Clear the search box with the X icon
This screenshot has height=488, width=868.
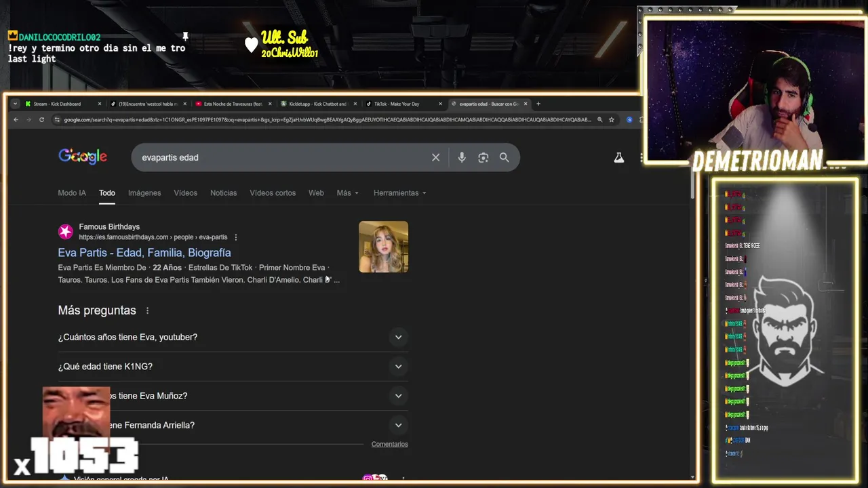[436, 157]
